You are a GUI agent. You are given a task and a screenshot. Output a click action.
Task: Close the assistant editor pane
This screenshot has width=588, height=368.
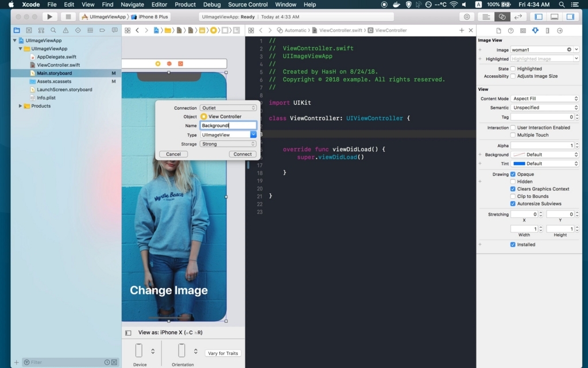(x=471, y=30)
